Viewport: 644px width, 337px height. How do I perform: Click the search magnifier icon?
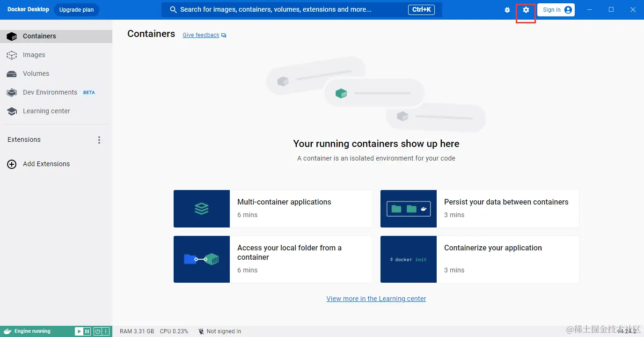point(173,10)
